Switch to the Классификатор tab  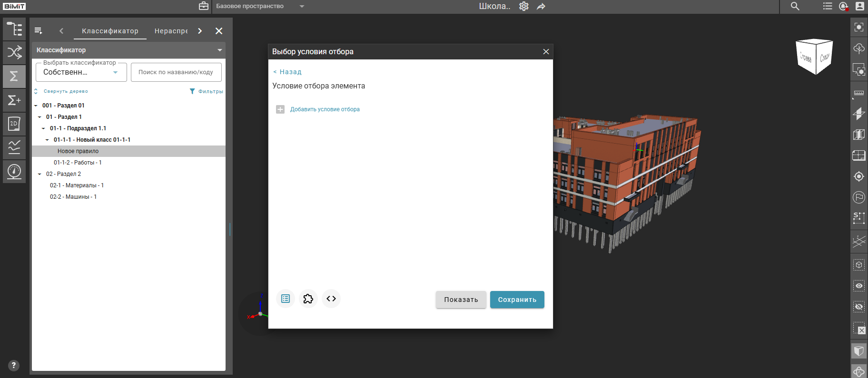pyautogui.click(x=110, y=31)
